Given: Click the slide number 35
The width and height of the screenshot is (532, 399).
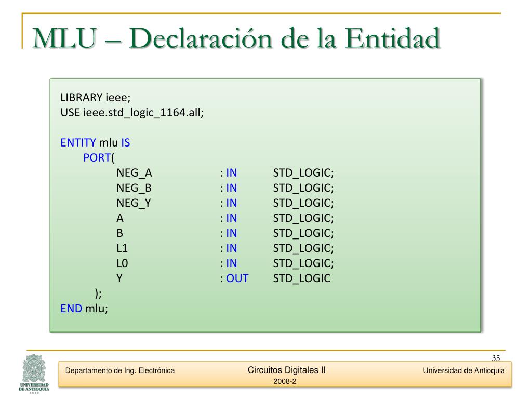Looking at the screenshot, I should coord(496,358).
